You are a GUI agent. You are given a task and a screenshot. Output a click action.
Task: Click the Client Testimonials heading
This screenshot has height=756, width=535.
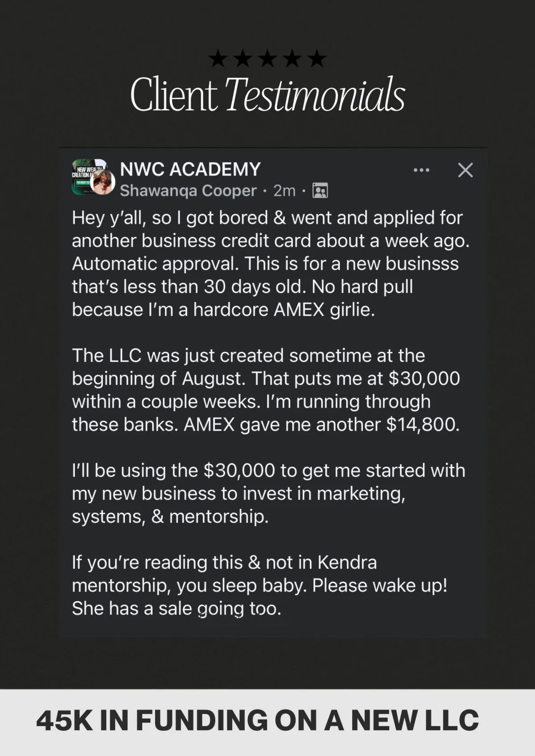(x=267, y=94)
